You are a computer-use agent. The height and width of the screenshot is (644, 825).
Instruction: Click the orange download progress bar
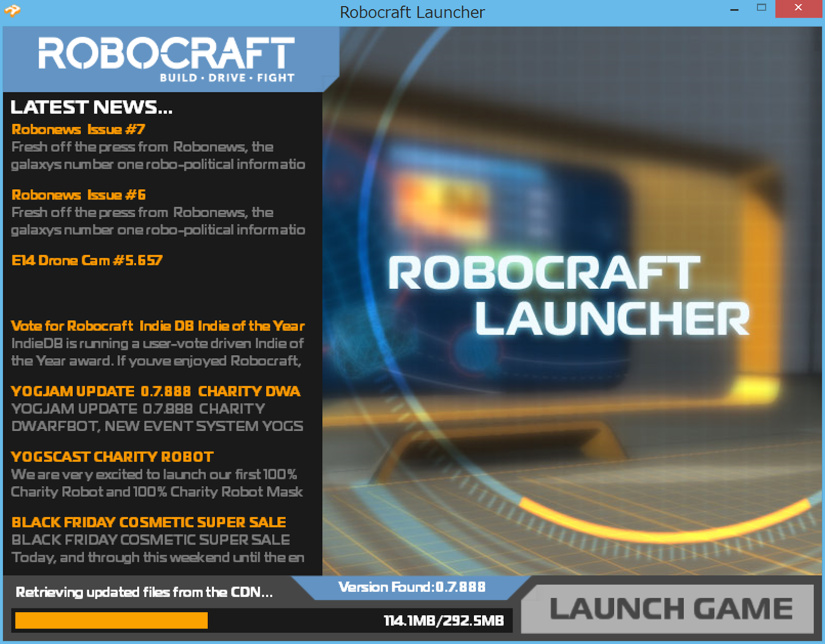pyautogui.click(x=111, y=620)
